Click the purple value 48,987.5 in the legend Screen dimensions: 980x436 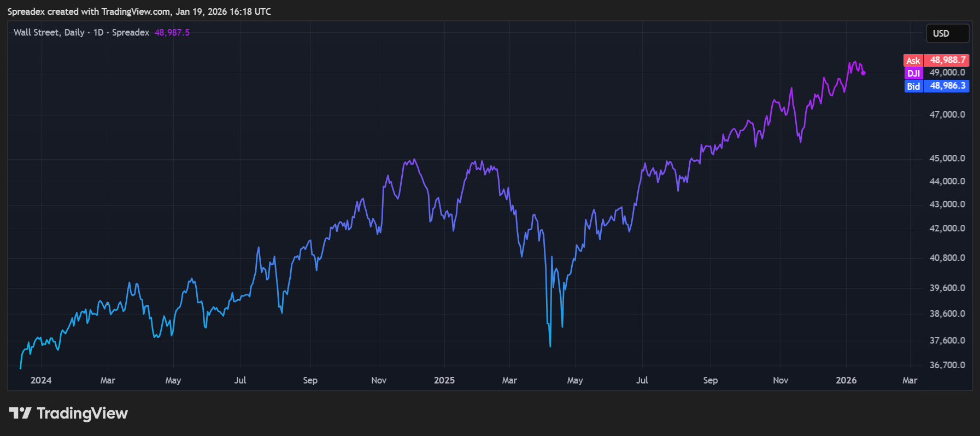[172, 32]
